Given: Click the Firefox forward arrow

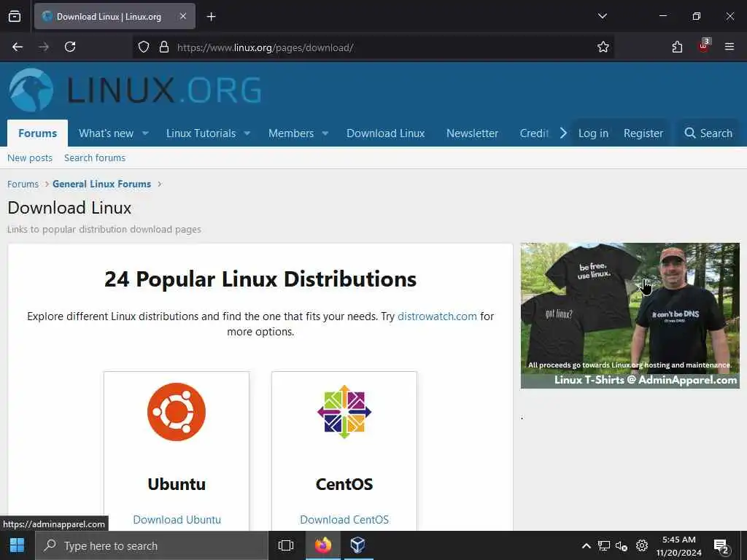Looking at the screenshot, I should point(44,47).
